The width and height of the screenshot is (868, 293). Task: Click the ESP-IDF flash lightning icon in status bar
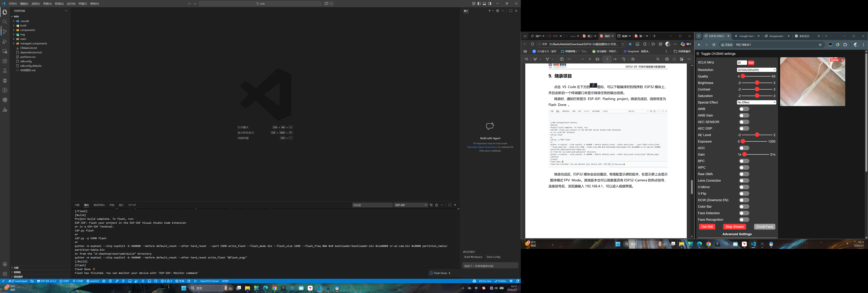pos(123,281)
